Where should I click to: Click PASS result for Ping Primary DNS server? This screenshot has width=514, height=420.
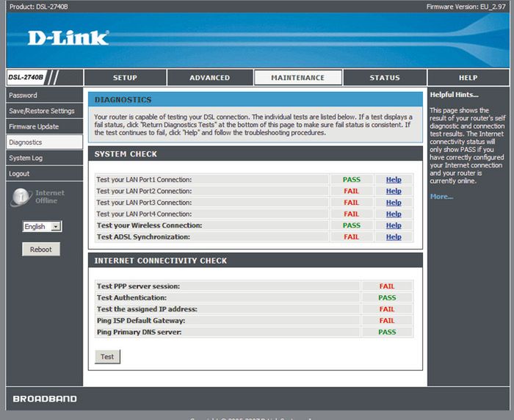coord(387,332)
